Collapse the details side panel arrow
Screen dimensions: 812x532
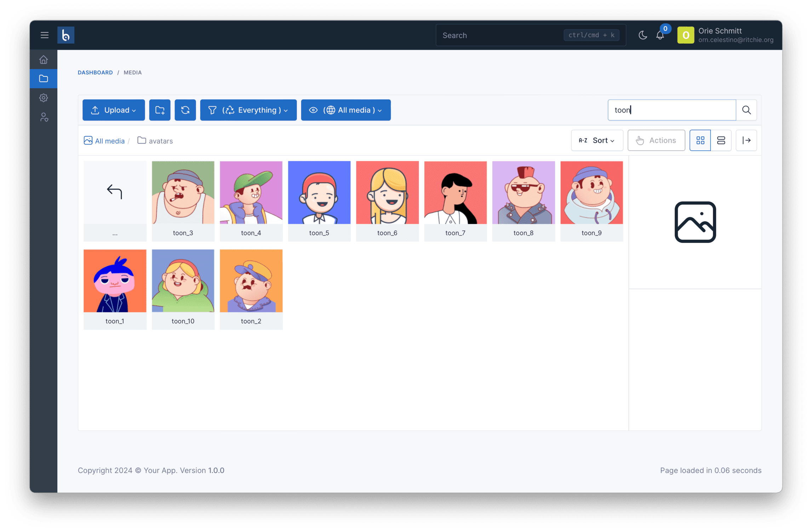(x=746, y=141)
